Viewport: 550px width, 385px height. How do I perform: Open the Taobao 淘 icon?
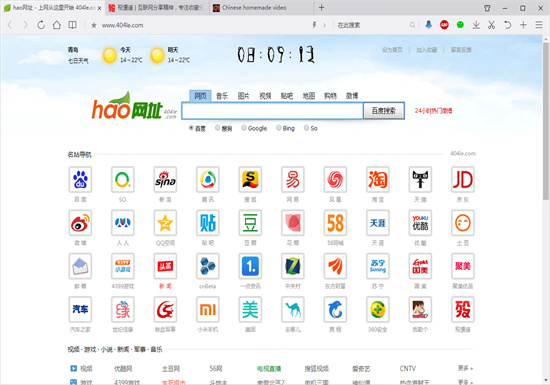click(x=378, y=180)
